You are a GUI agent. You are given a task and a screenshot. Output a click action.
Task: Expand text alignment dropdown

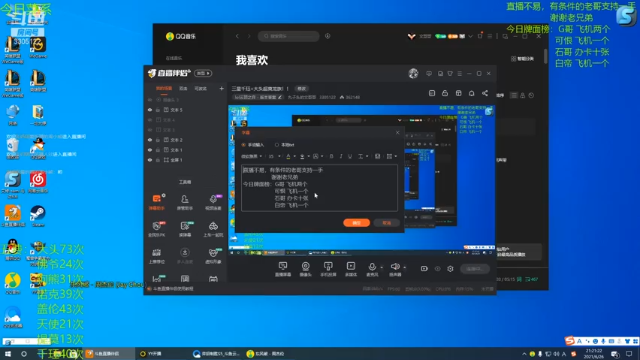(x=396, y=156)
